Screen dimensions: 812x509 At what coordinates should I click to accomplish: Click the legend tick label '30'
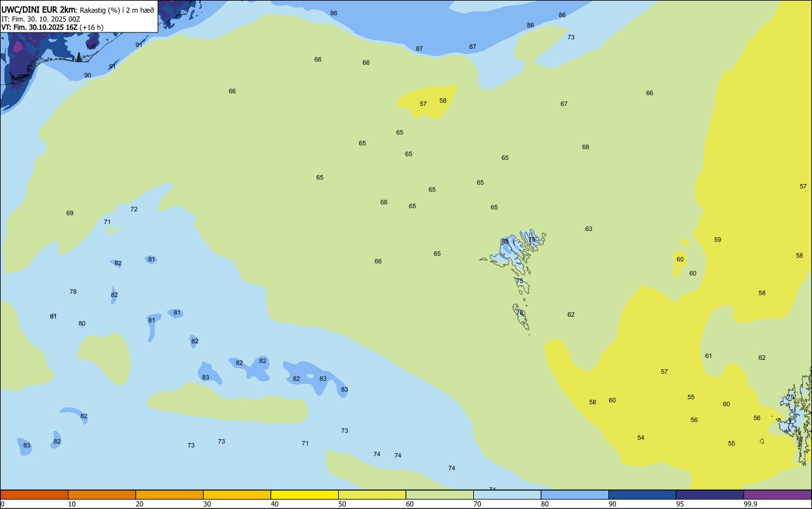point(207,504)
